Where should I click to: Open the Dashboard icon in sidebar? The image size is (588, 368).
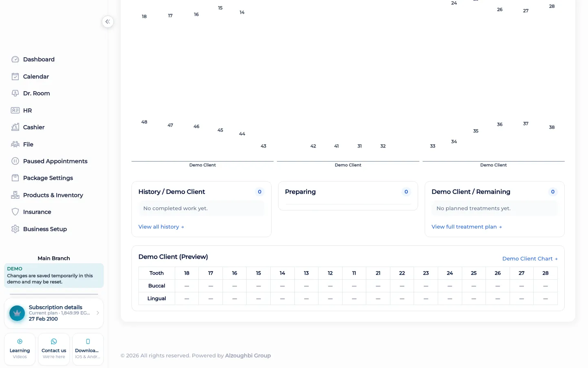coord(15,59)
